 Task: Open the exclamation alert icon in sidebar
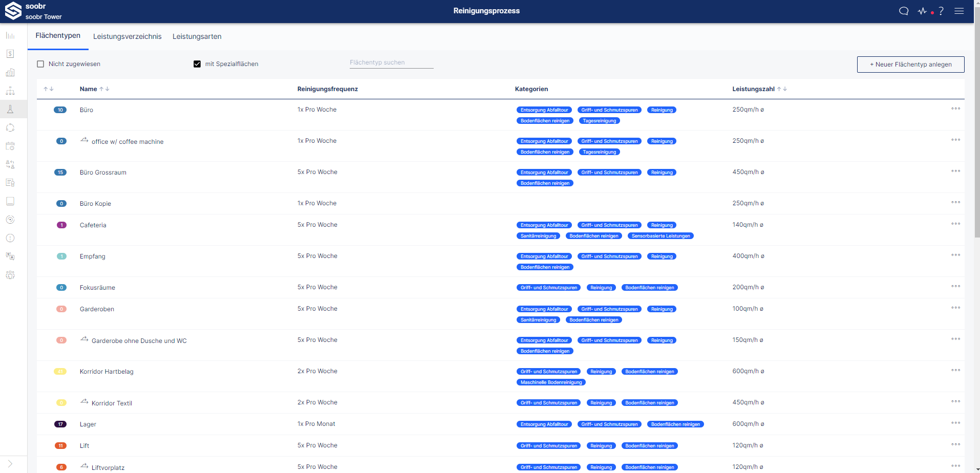10,238
